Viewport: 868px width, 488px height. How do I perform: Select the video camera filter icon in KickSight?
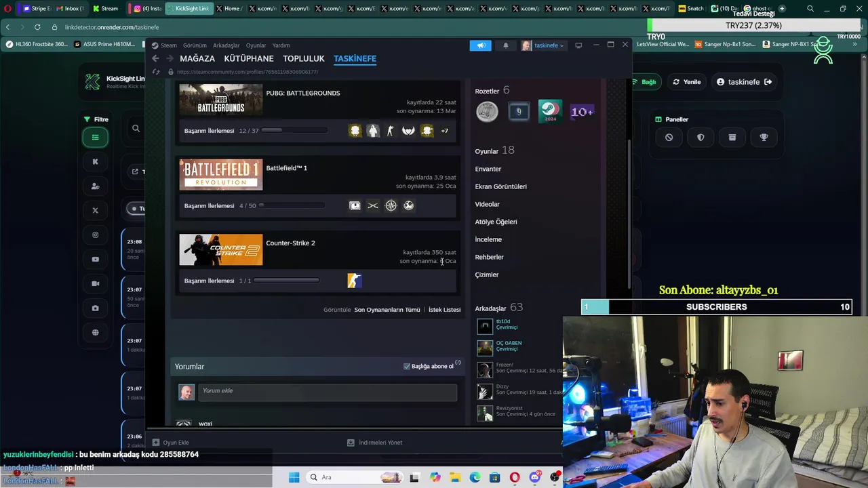[95, 283]
